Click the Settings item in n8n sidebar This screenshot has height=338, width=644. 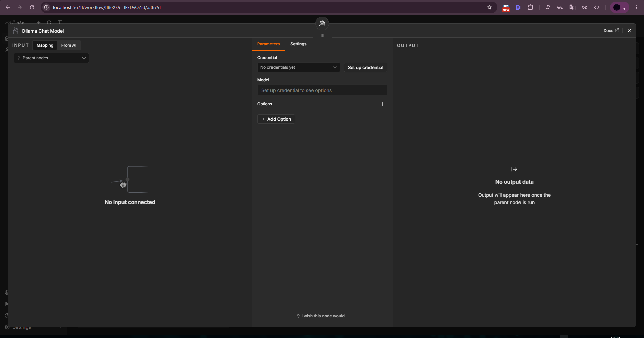coord(22,327)
